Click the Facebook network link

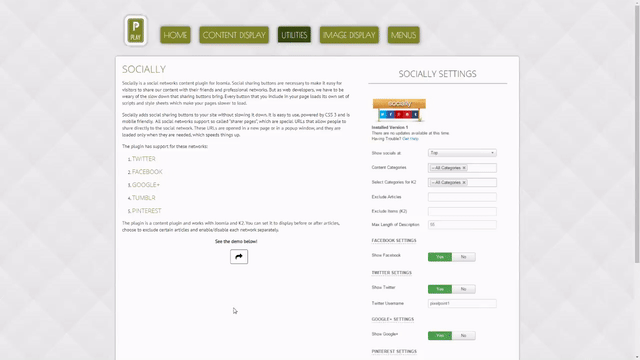(147, 172)
